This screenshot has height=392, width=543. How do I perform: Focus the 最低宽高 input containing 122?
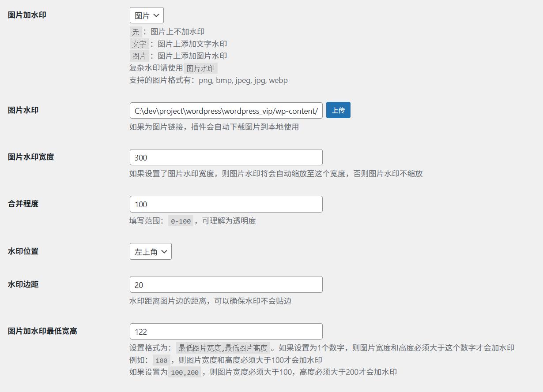[226, 331]
